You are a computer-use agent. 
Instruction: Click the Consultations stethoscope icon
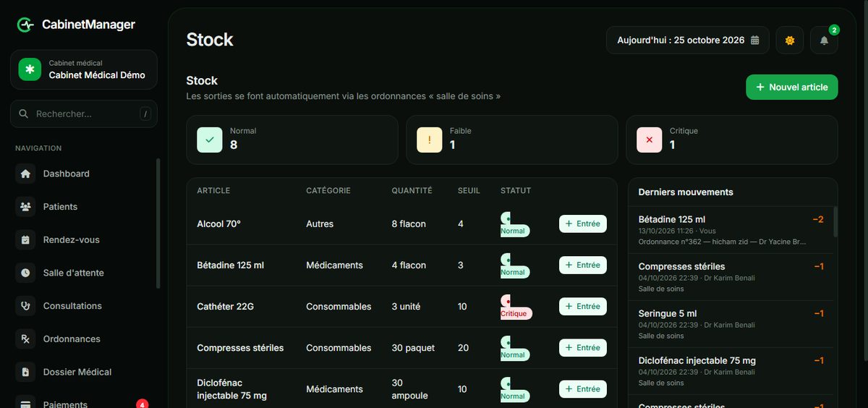click(26, 306)
